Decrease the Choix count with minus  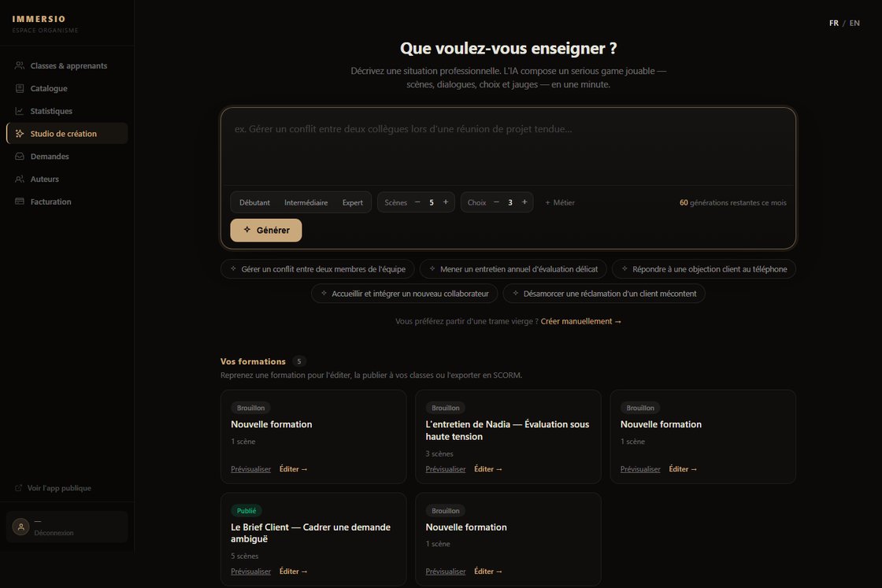(496, 202)
